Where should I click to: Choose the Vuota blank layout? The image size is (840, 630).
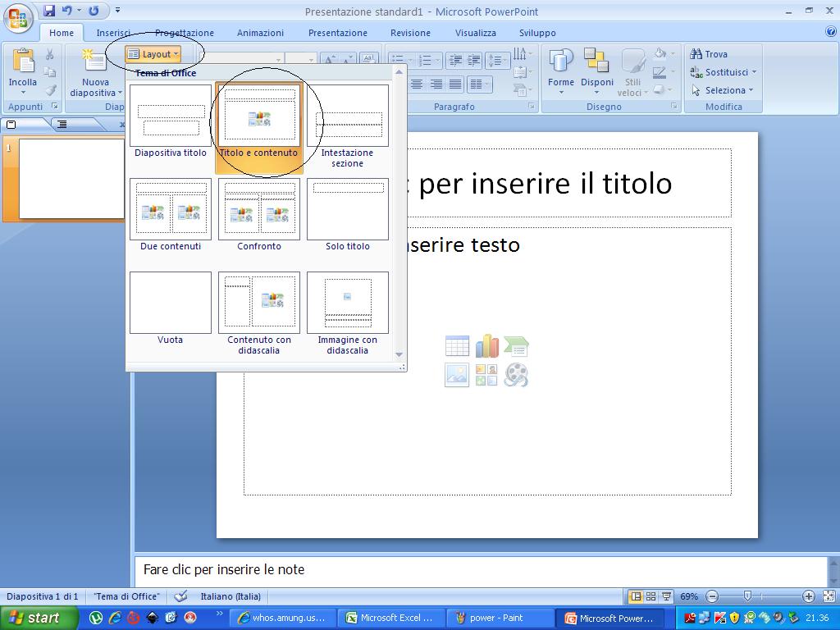[170, 302]
